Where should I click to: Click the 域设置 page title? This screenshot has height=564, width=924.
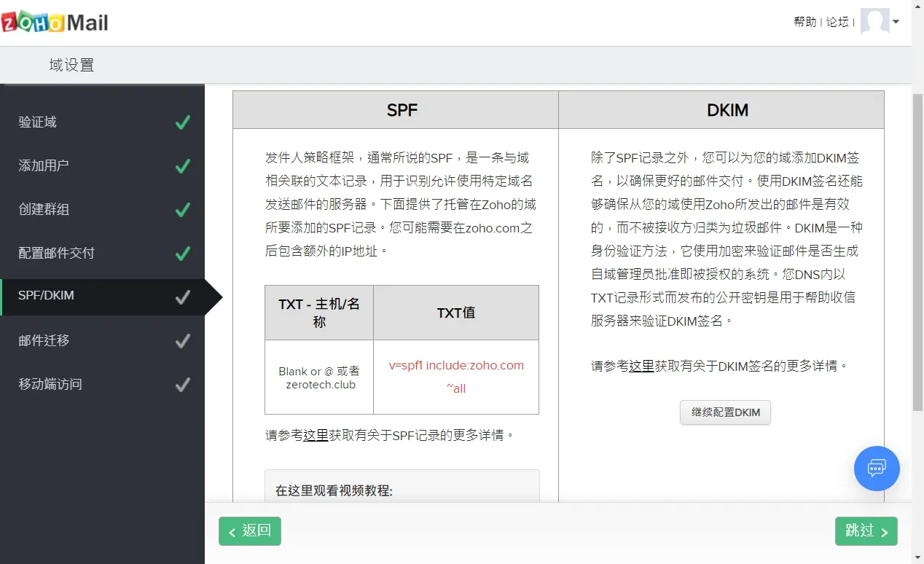tap(71, 66)
